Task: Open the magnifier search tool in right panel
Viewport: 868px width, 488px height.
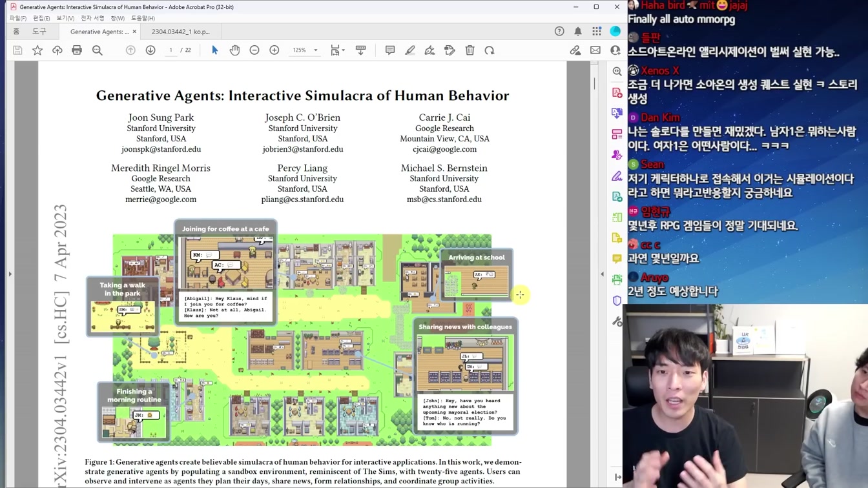Action: pyautogui.click(x=617, y=72)
